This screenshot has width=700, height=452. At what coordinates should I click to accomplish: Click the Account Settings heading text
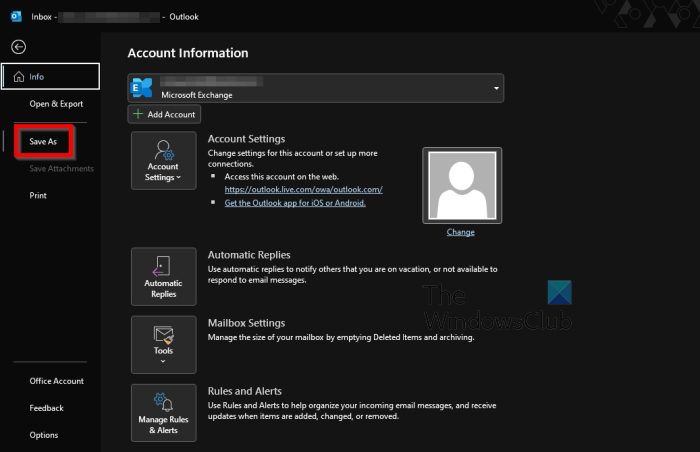coord(246,139)
